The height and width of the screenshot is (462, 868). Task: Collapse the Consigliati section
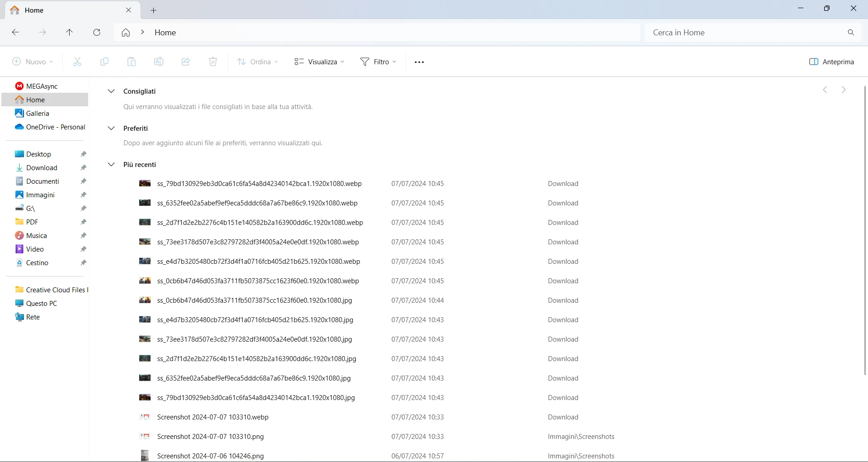[111, 91]
